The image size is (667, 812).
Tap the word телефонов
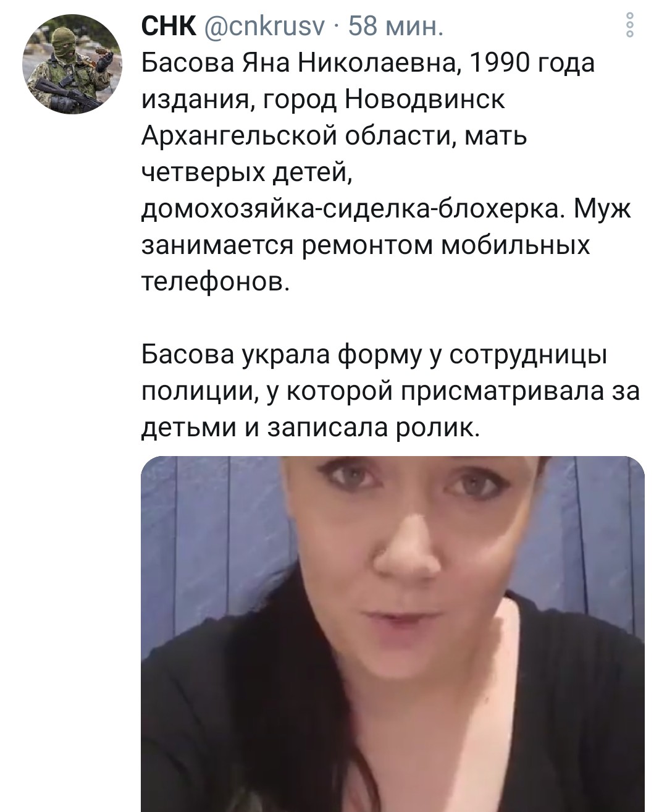216,282
